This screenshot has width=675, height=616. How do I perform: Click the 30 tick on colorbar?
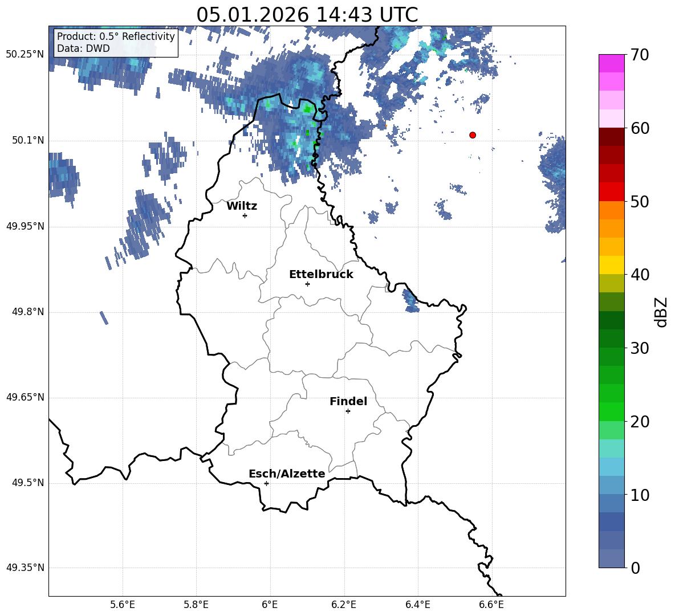coord(639,348)
